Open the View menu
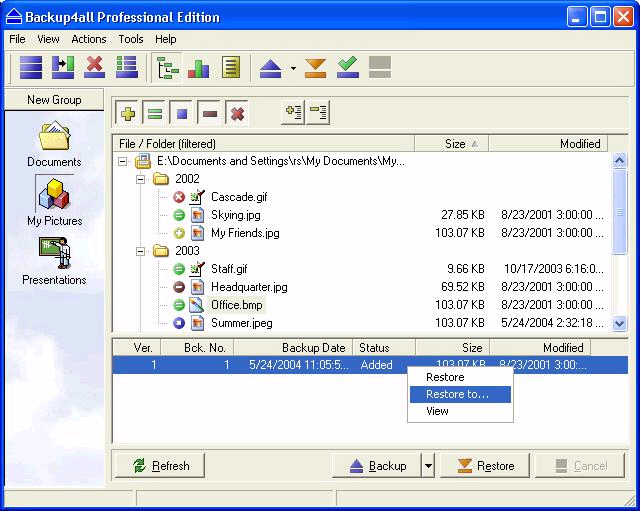Viewport: 641px width, 512px height. [48, 39]
